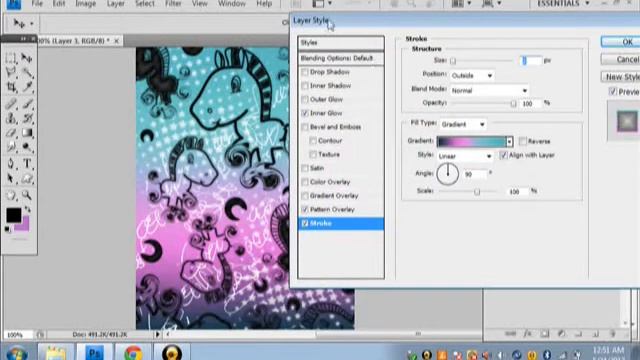Screen dimensions: 640x360
Task: Toggle Align with Layer checkbox
Action: (x=503, y=155)
